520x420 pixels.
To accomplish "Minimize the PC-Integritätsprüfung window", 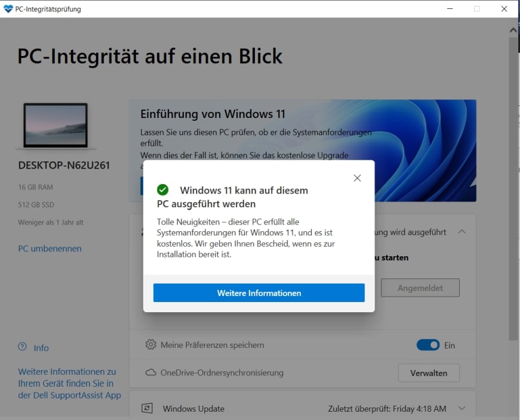I will coord(450,8).
